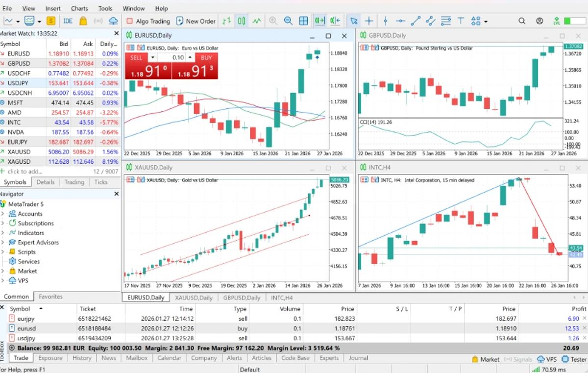Select the Services item in Navigator

(x=29, y=261)
